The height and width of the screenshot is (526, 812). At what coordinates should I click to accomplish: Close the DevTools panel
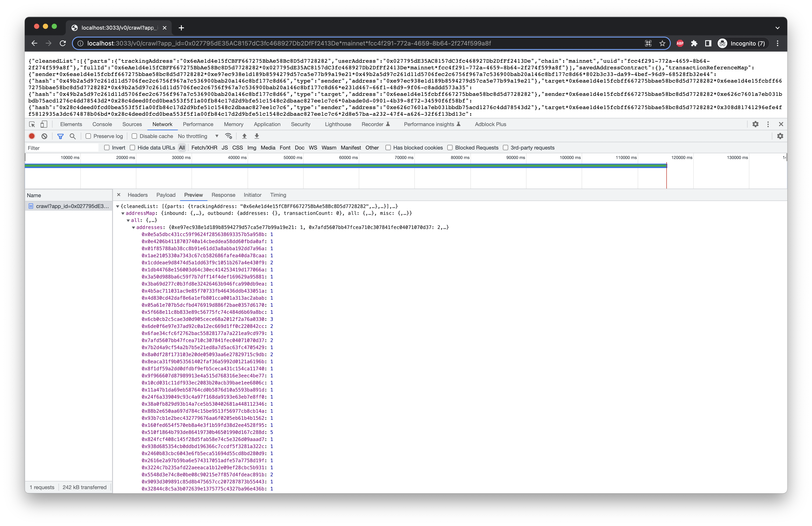781,124
